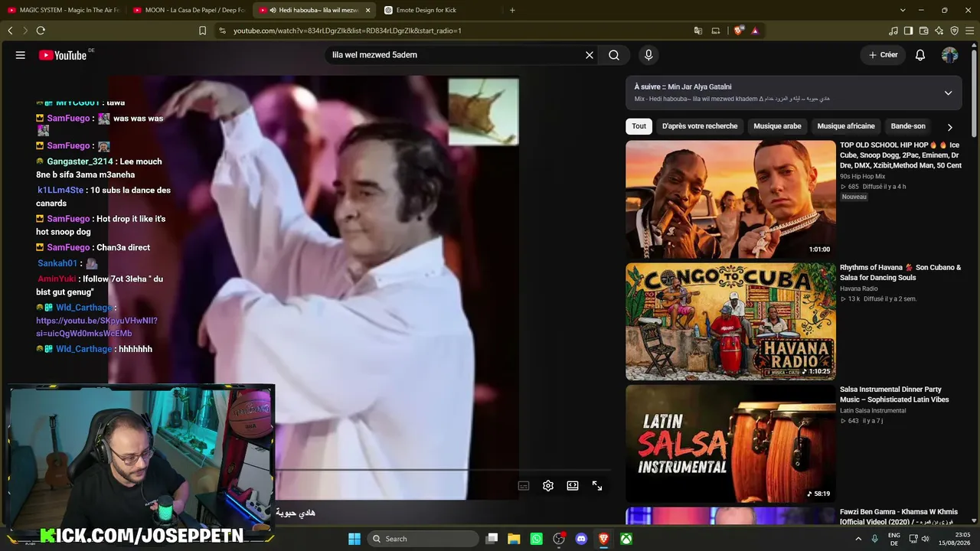980x551 pixels.
Task: Open the Wld_Carthage youtu.be chat link
Action: 96,327
